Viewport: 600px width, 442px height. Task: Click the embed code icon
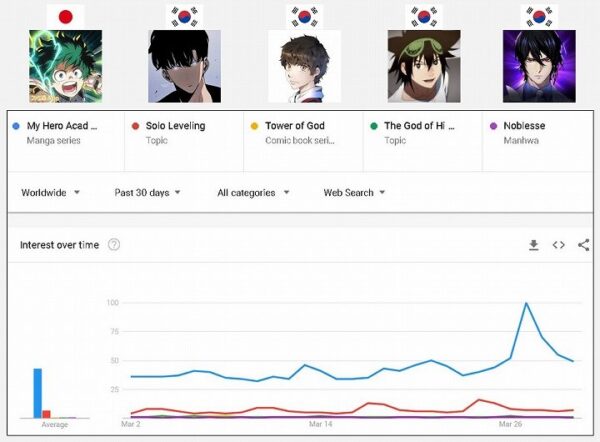point(559,245)
